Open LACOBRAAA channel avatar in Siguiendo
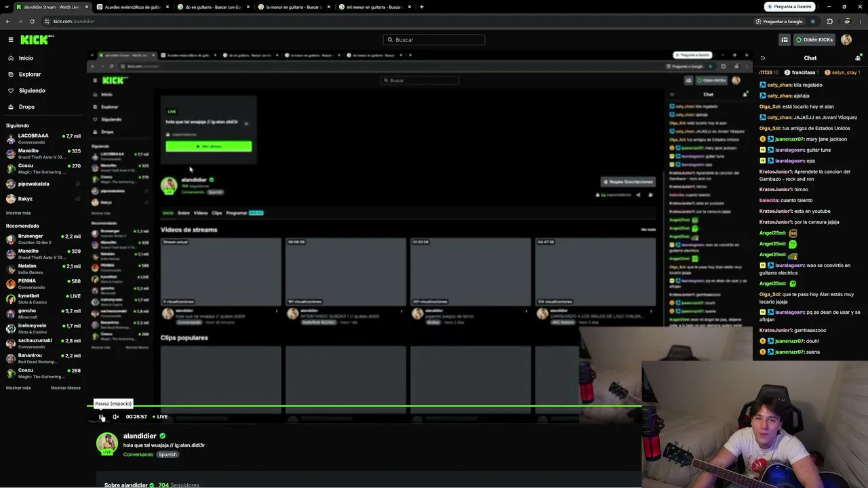Screen dimensions: 868x488 click(x=11, y=139)
